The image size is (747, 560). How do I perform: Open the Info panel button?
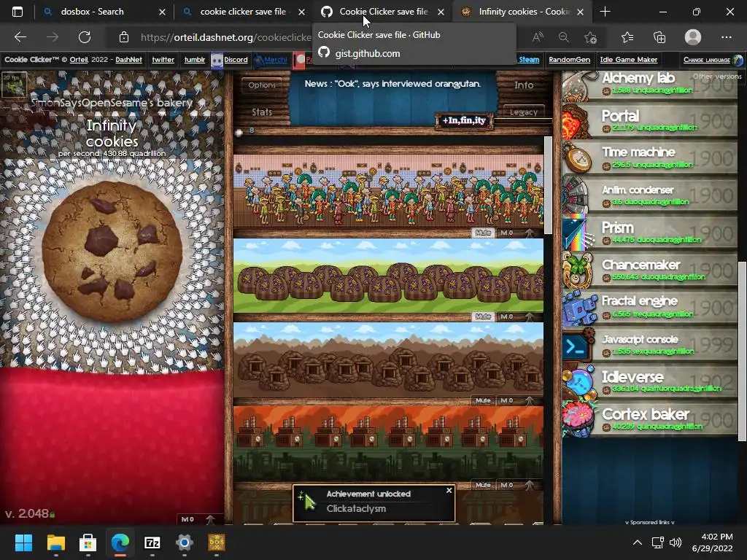[x=524, y=85]
